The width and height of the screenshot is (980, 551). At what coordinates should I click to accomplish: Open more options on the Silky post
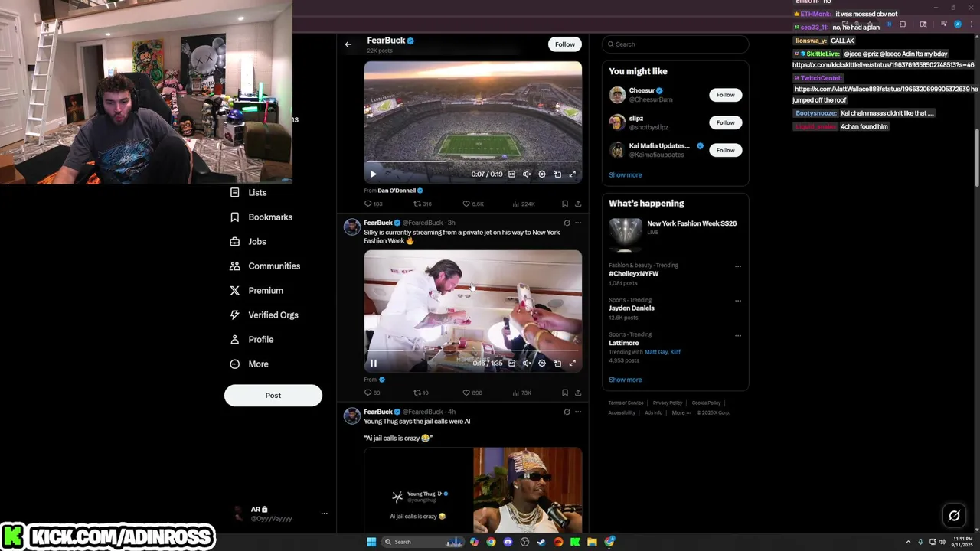coord(578,223)
